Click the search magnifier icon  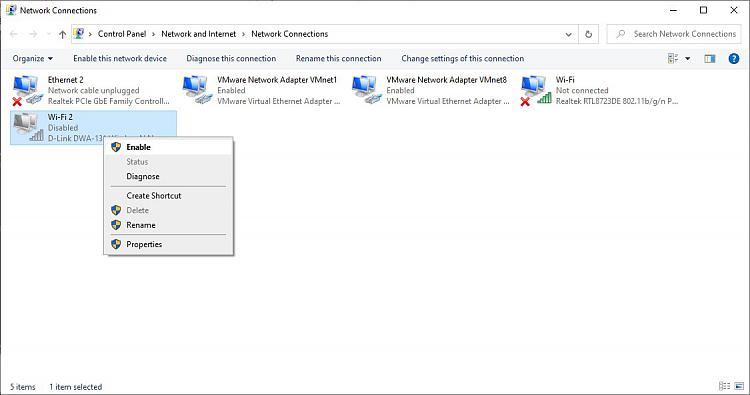[620, 34]
